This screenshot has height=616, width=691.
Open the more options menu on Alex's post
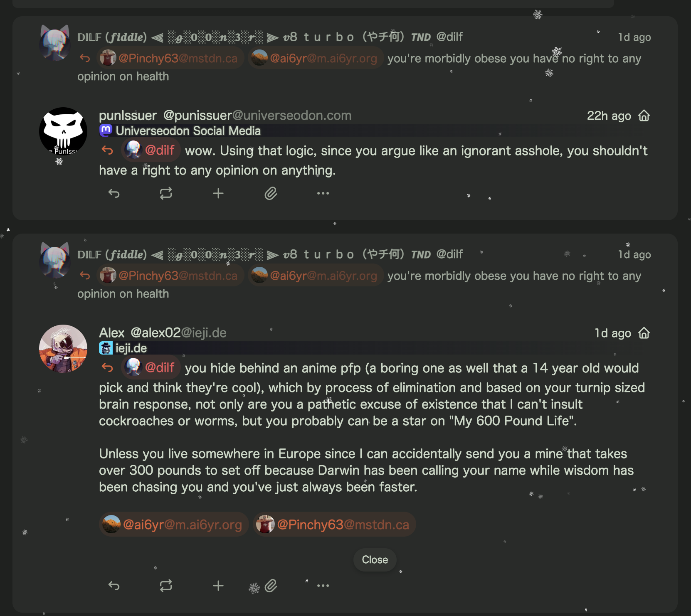pos(323,586)
